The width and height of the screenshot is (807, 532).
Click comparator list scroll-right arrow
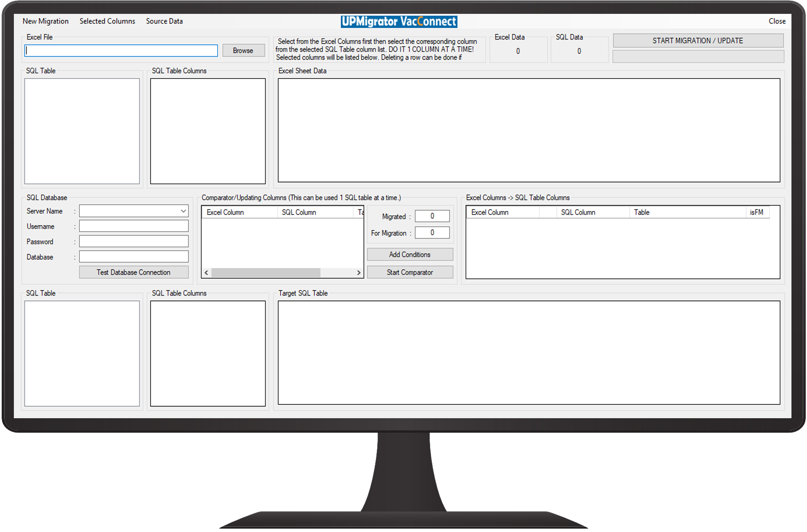click(358, 273)
